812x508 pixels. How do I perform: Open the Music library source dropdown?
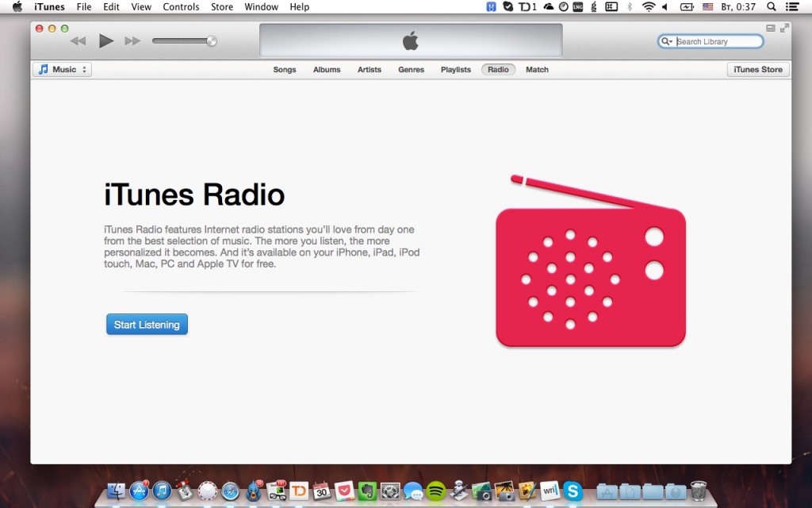62,70
